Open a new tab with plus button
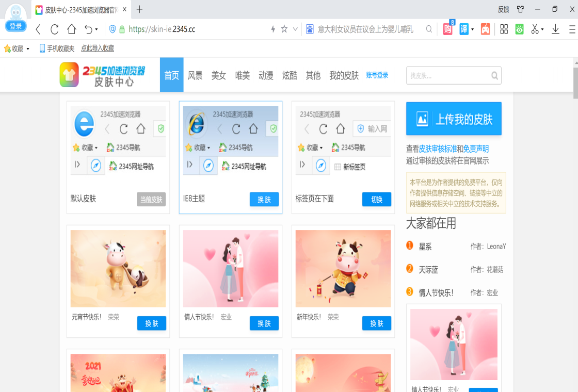The image size is (578, 392). tap(139, 10)
